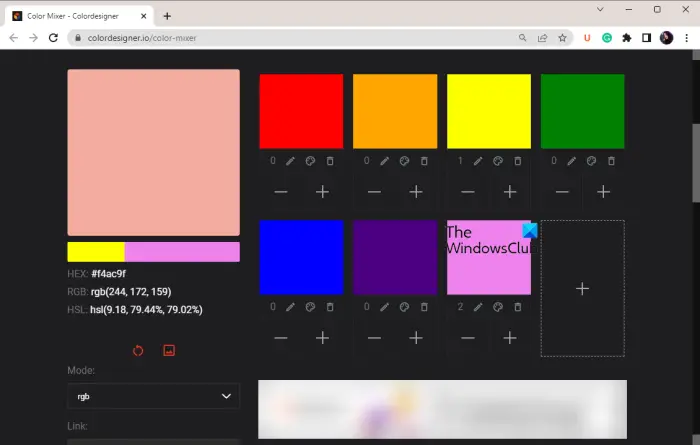The height and width of the screenshot is (445, 700).
Task: Click the palette icon under green swatch
Action: pyautogui.click(x=591, y=161)
